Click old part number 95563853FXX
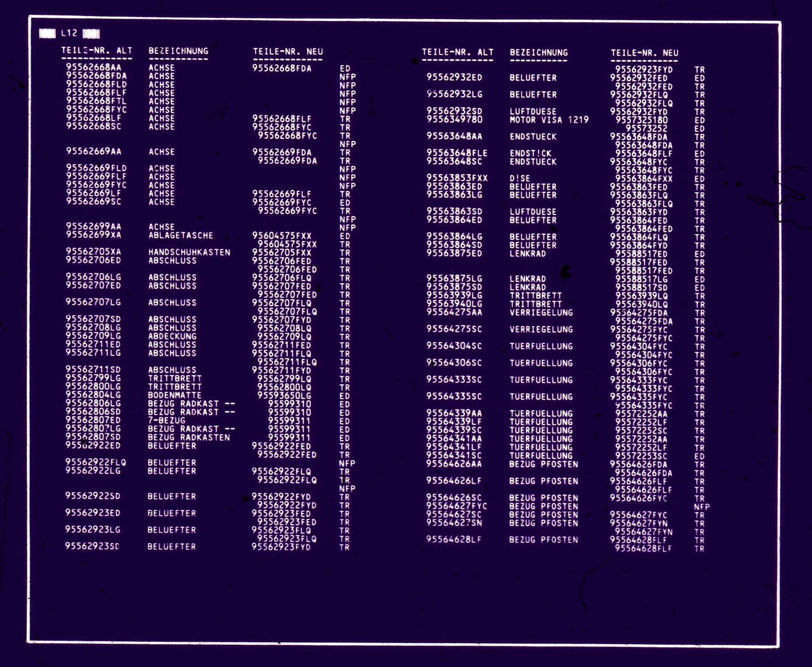The height and width of the screenshot is (667, 812). 457,178
